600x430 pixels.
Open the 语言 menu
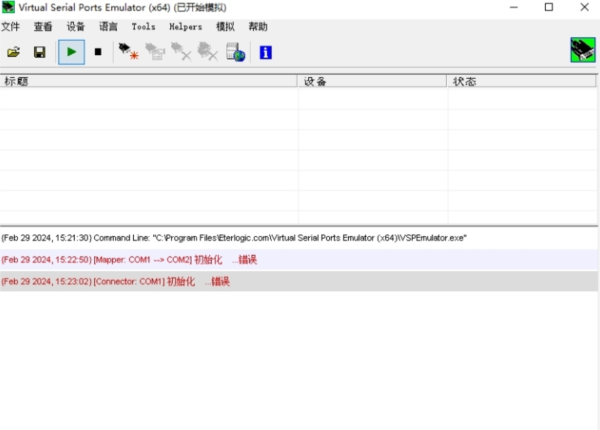(x=108, y=27)
